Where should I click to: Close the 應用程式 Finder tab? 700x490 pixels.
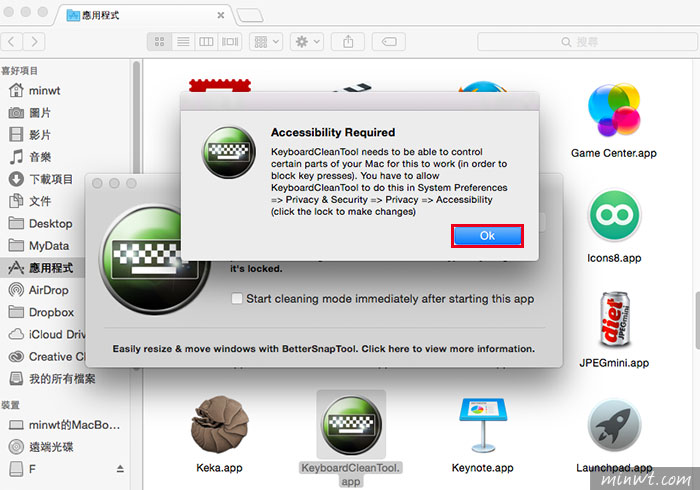(x=221, y=15)
